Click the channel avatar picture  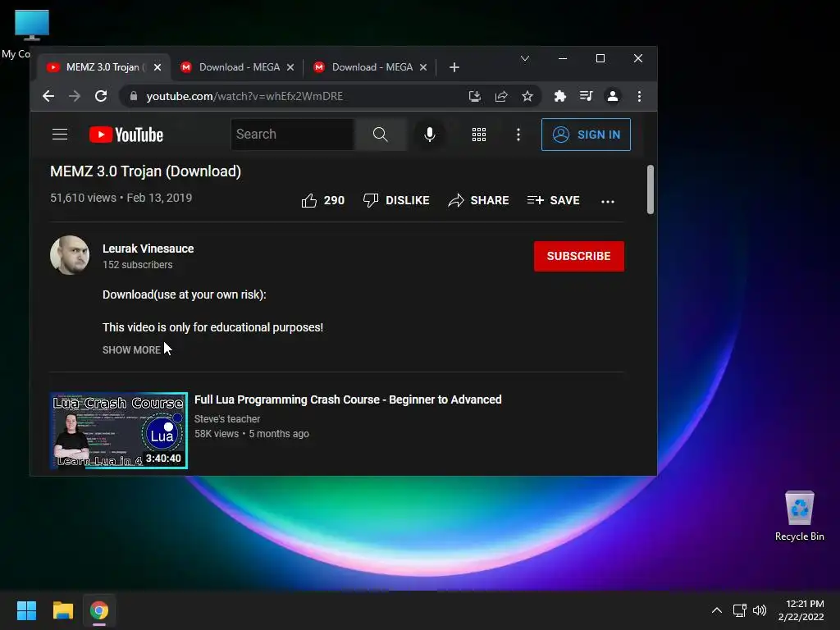click(70, 255)
